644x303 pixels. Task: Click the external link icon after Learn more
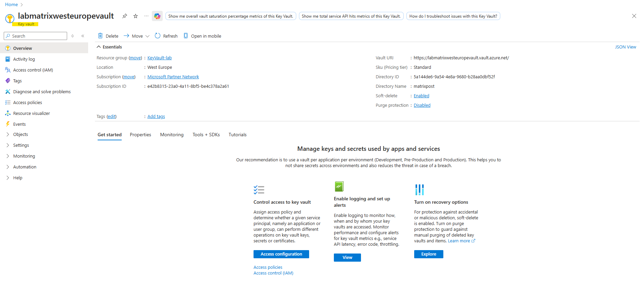coord(474,241)
